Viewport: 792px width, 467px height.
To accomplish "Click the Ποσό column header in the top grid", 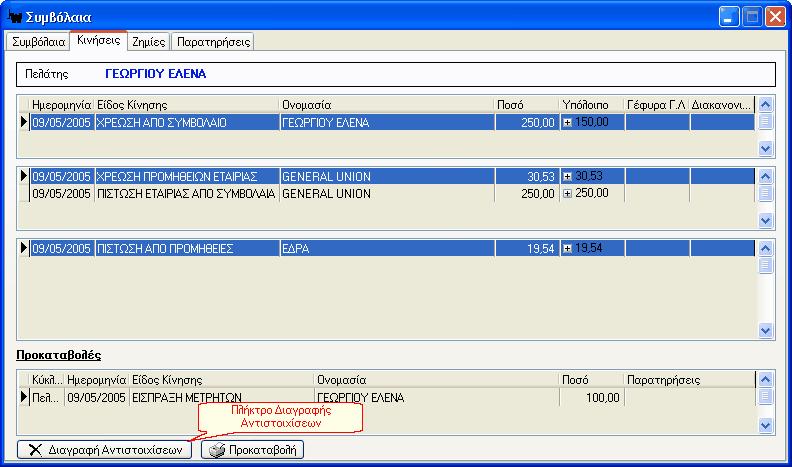I will (x=527, y=105).
